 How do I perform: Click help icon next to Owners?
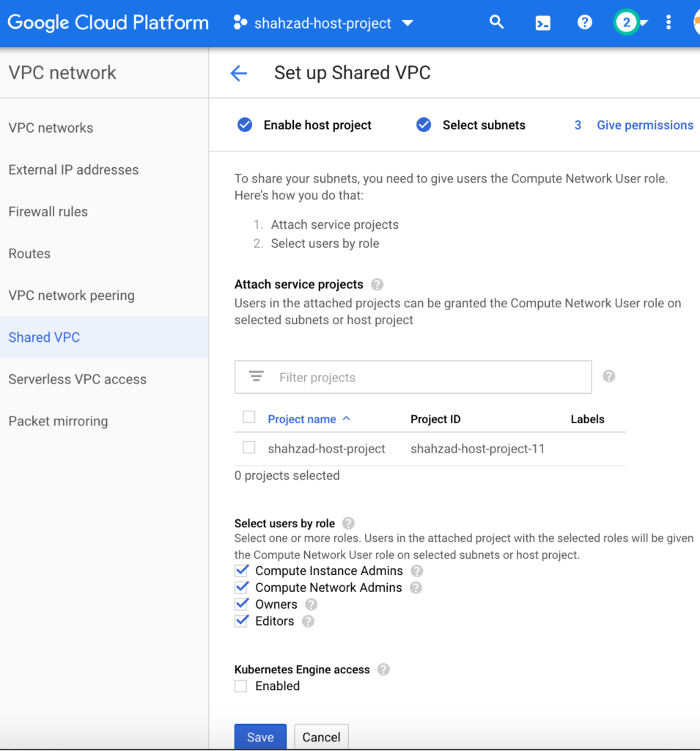coord(312,604)
